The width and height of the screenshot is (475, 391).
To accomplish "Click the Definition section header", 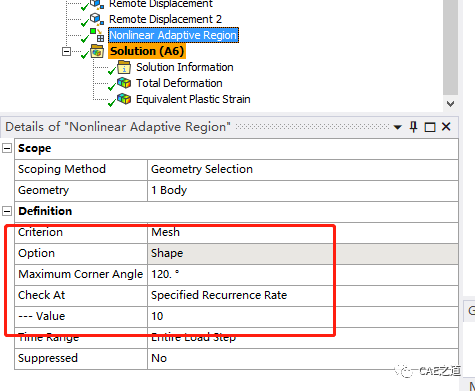I will 236,212.
